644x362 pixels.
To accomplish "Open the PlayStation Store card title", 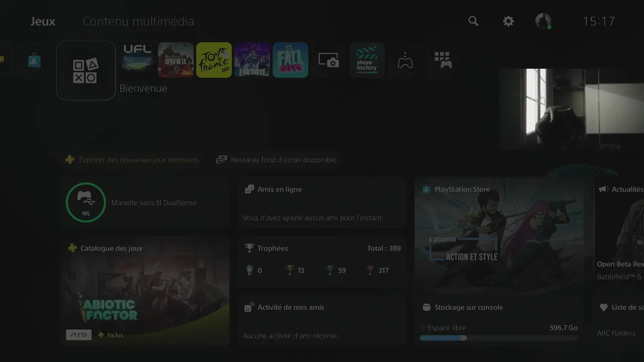I will pos(462,190).
